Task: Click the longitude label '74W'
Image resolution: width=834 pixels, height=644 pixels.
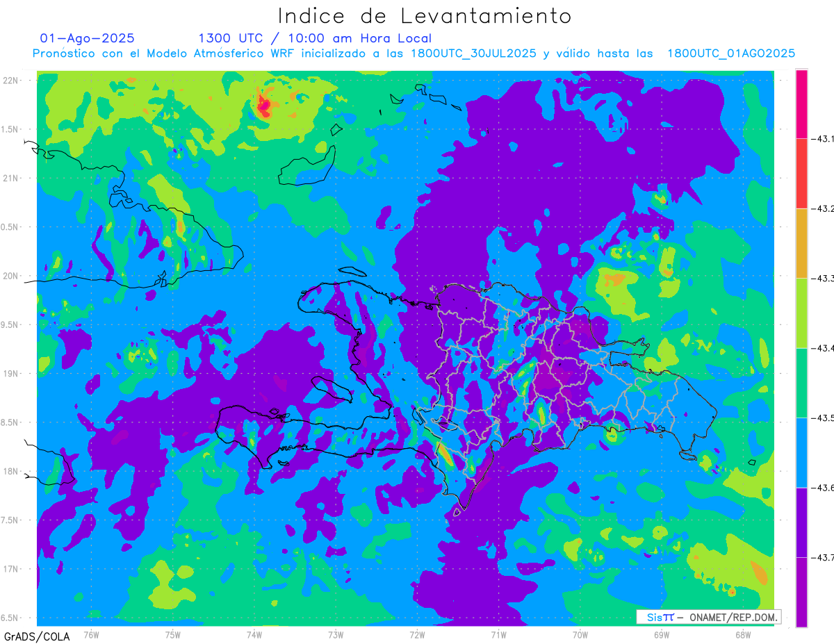Action: tap(254, 634)
